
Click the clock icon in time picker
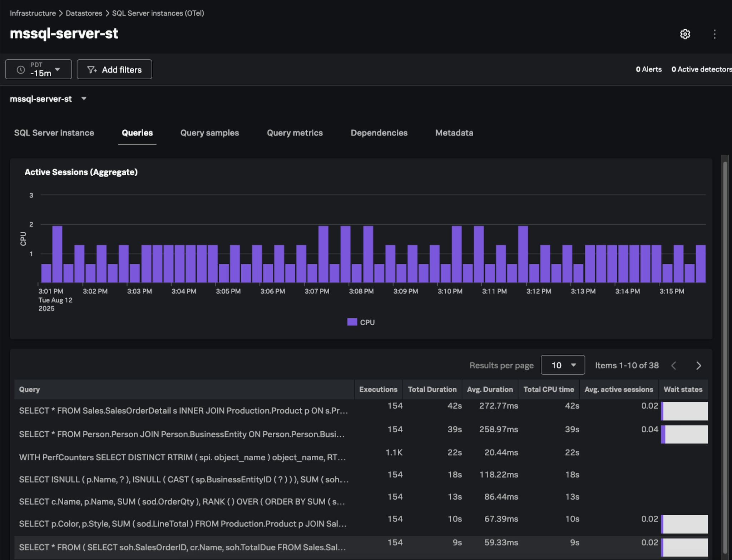[x=21, y=70]
